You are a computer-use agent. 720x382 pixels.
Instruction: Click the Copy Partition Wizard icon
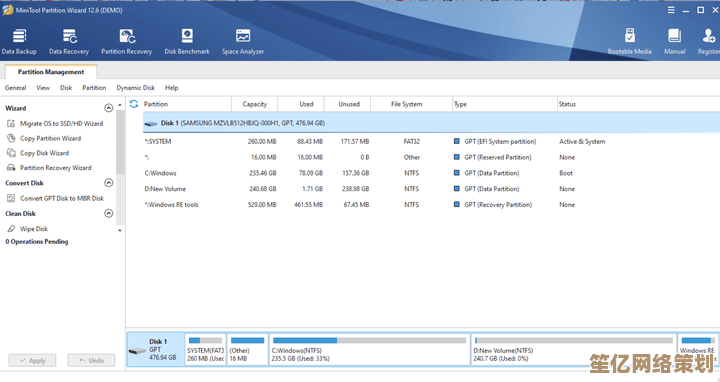click(11, 138)
